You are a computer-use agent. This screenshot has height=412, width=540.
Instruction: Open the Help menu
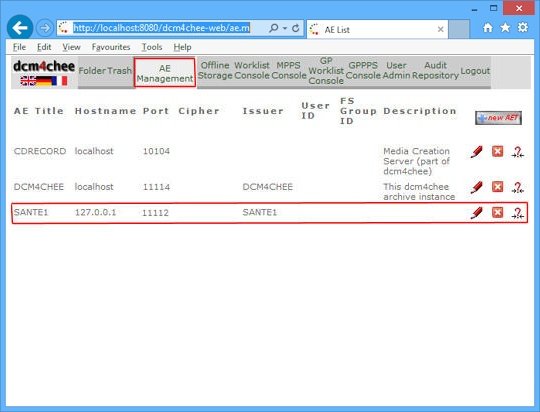[x=182, y=47]
